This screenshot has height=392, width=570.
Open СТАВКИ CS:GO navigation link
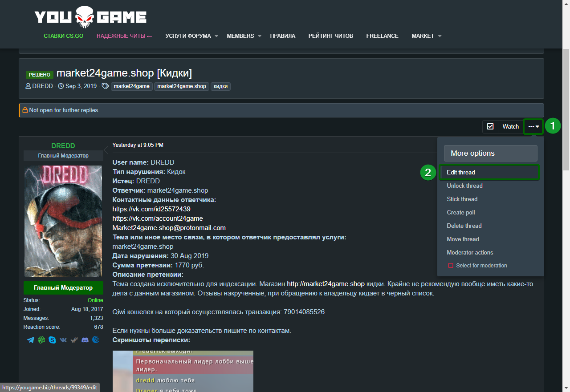(64, 36)
